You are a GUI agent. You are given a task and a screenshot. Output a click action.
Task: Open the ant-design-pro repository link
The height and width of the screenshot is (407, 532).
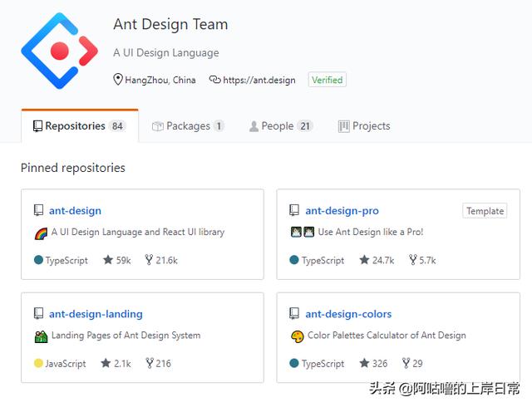(342, 211)
